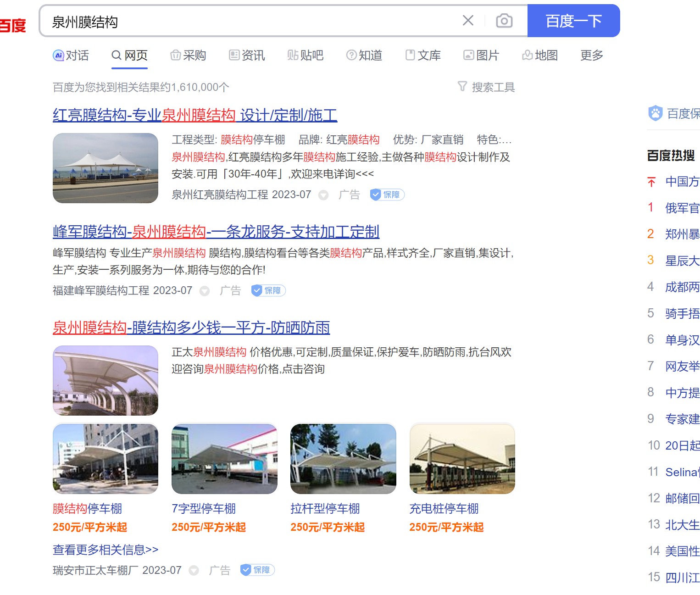This screenshot has width=700, height=595.
Task: Open hot search item 10 20日起
Action: [x=683, y=446]
